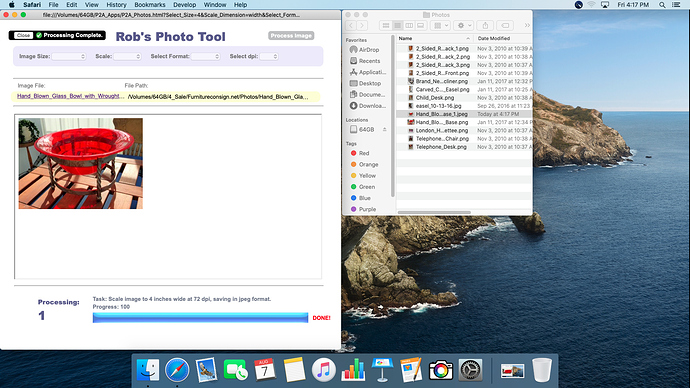Viewport: 690px width, 388px height.
Task: Select the Orange tag in Finder
Action: pos(364,164)
